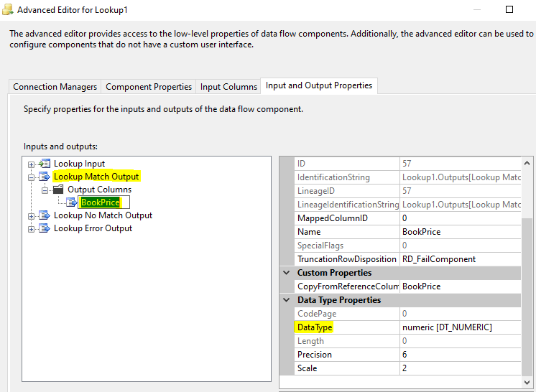This screenshot has height=392, width=536.
Task: Select the Output Columns folder label
Action: click(99, 190)
